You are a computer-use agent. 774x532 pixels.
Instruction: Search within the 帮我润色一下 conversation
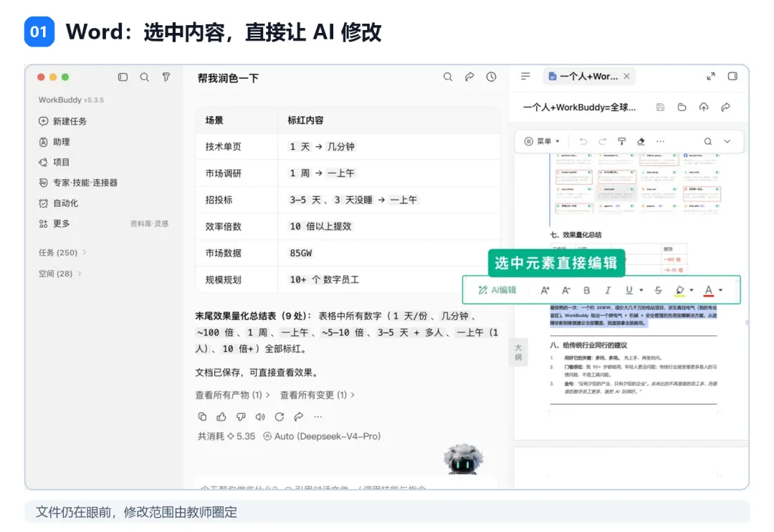click(448, 77)
